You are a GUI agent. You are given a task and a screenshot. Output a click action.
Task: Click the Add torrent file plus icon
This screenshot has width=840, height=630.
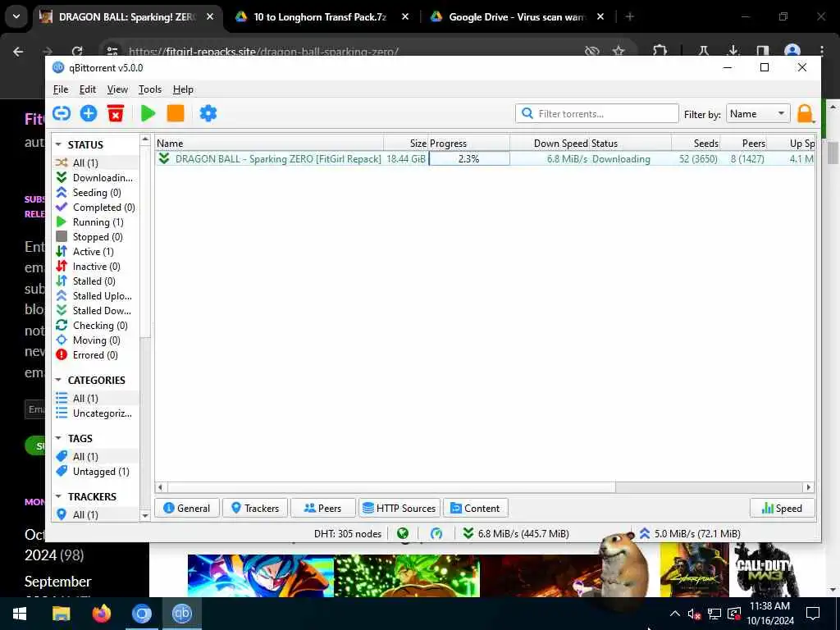pyautogui.click(x=89, y=113)
